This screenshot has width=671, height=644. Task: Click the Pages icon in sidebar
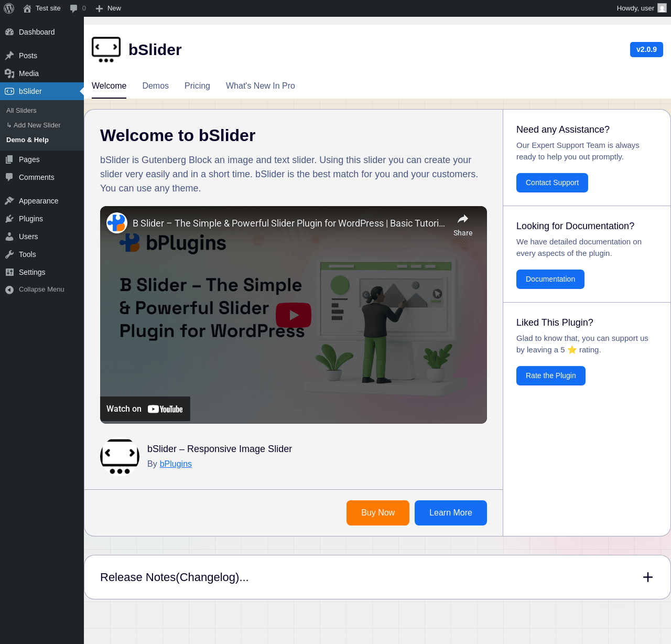(x=9, y=159)
